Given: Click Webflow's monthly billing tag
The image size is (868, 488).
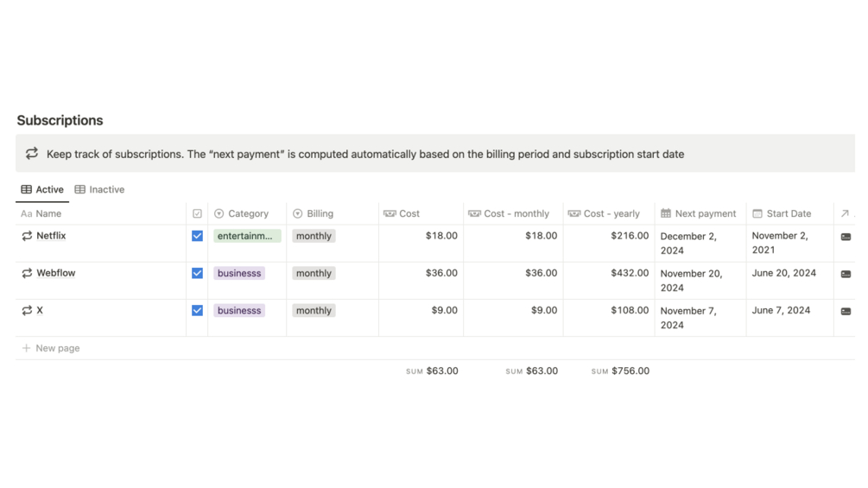Looking at the screenshot, I should (314, 273).
